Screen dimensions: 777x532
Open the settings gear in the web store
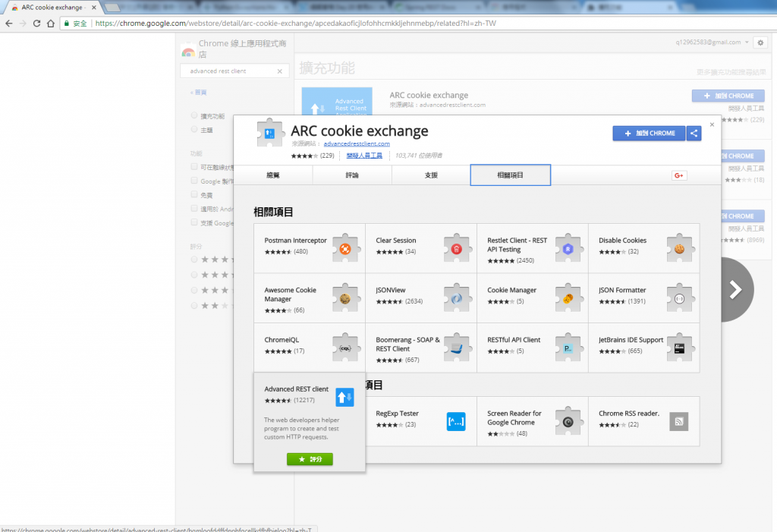click(760, 42)
